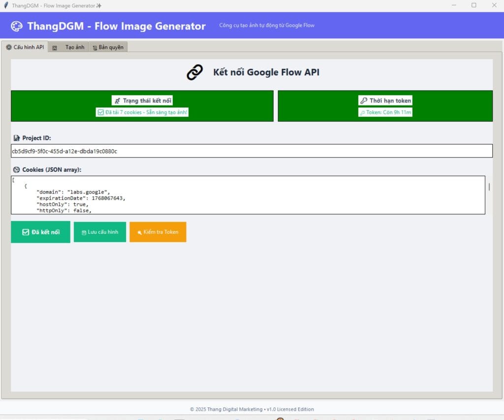Click the plug icon beside Trạng thái kết nối
This screenshot has height=420, width=504.
pos(117,100)
